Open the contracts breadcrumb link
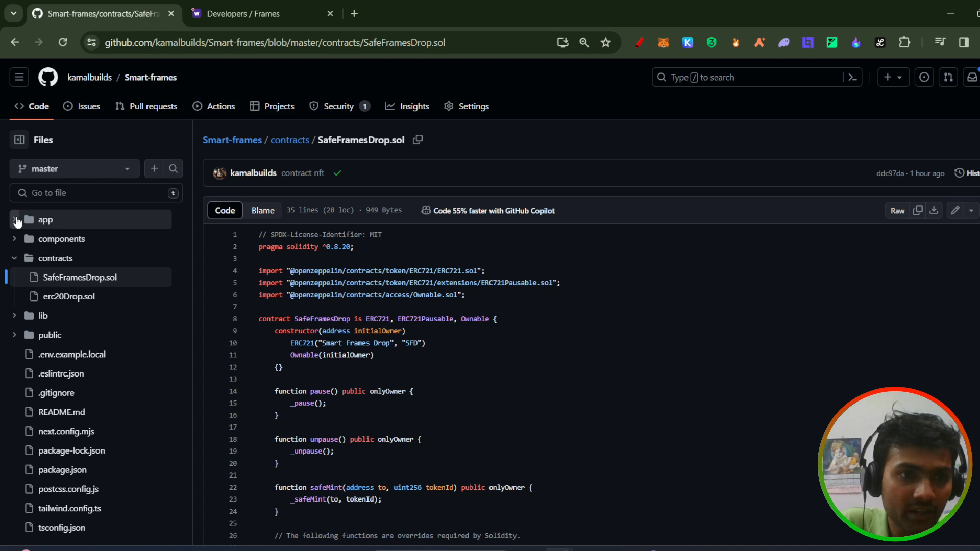 (290, 140)
